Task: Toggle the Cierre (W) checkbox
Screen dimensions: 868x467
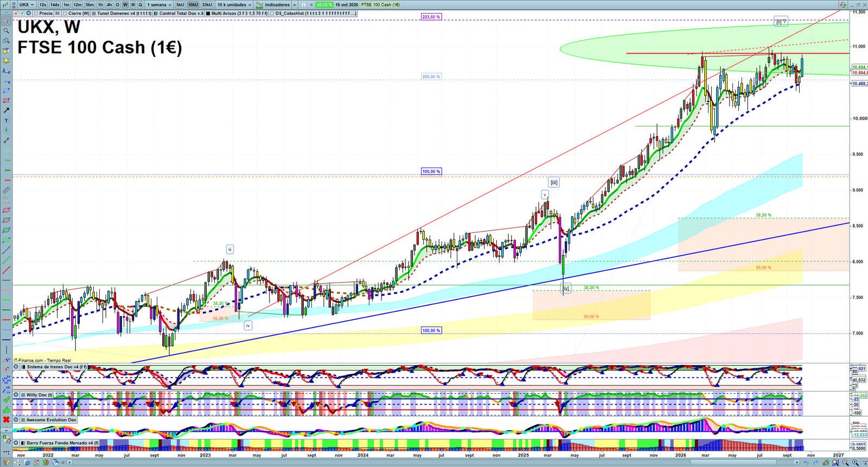Action: (x=65, y=14)
